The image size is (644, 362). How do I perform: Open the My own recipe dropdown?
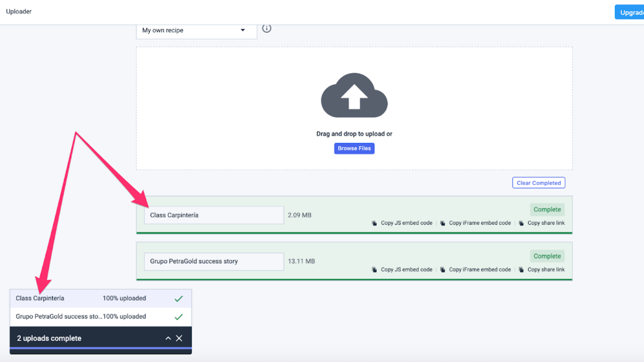[x=243, y=30]
